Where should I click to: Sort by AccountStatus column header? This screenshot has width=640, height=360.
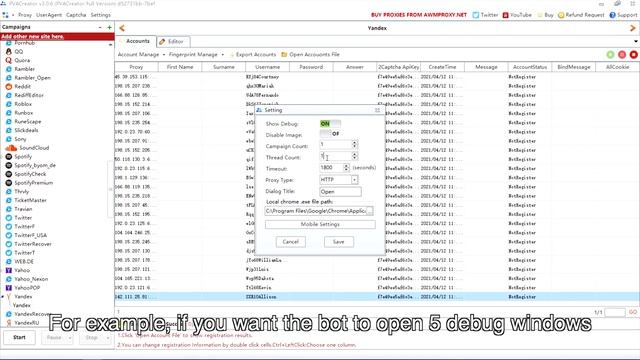pos(530,67)
